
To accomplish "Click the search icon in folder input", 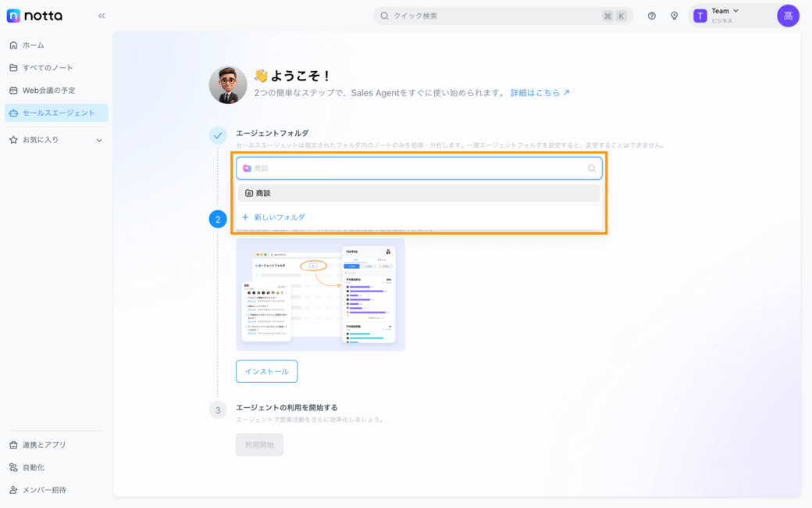I will [x=591, y=169].
